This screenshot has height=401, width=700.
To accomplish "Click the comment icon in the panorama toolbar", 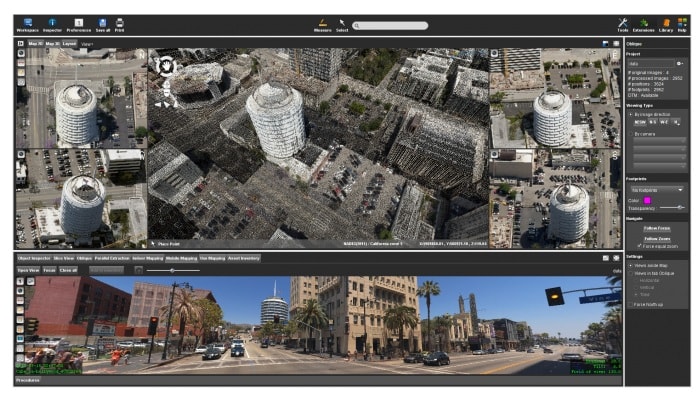I will coord(30,281).
